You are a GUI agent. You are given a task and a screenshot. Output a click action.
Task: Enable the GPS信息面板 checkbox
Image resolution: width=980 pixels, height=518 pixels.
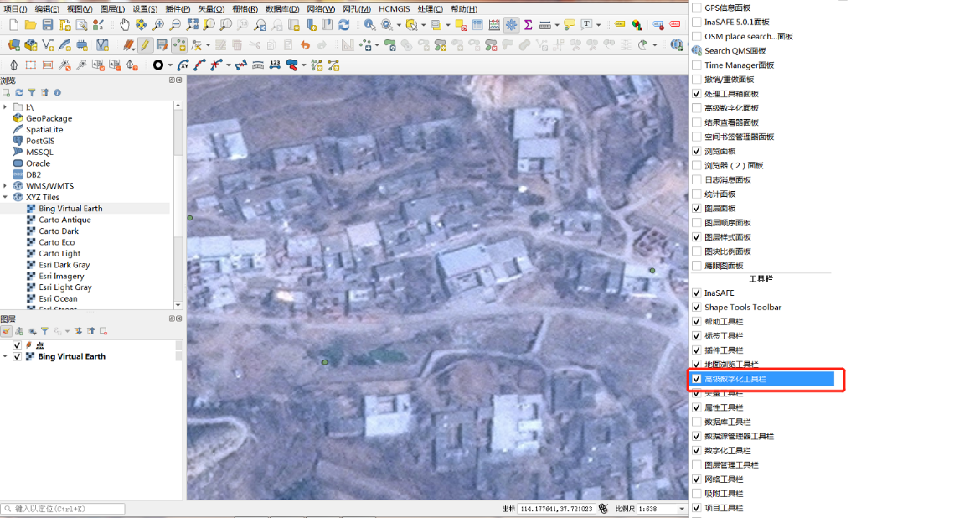click(697, 8)
